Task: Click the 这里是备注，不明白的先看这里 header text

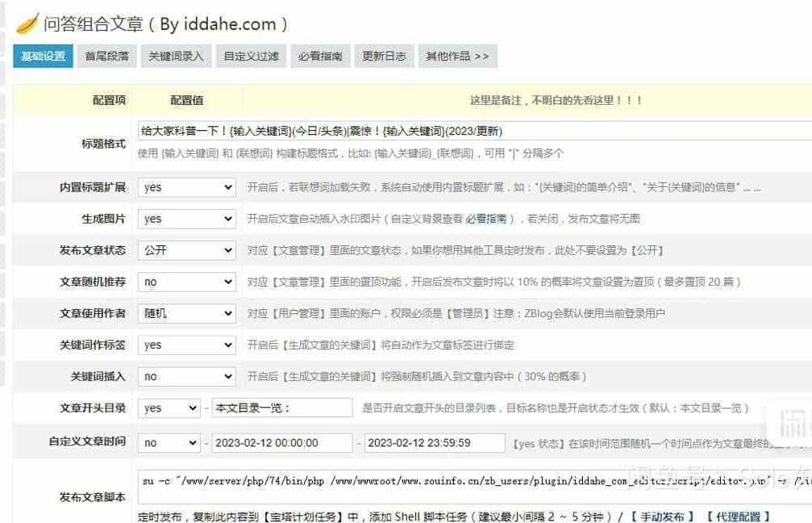Action: tap(556, 100)
